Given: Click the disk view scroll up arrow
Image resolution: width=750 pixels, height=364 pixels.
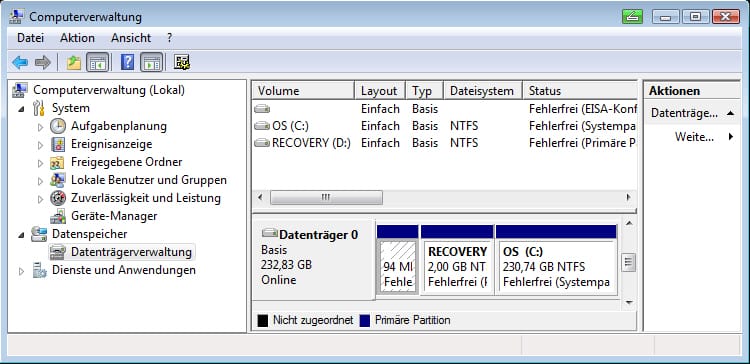Looking at the screenshot, I should 629,224.
